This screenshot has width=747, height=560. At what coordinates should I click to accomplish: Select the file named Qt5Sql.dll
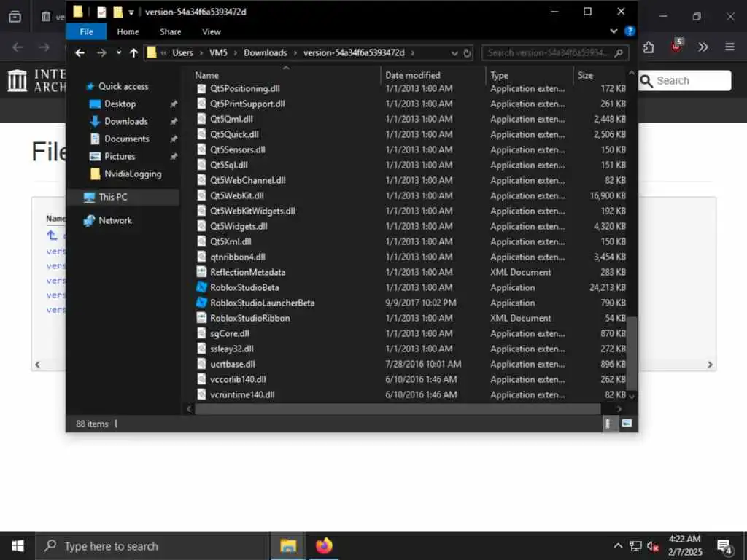(228, 165)
